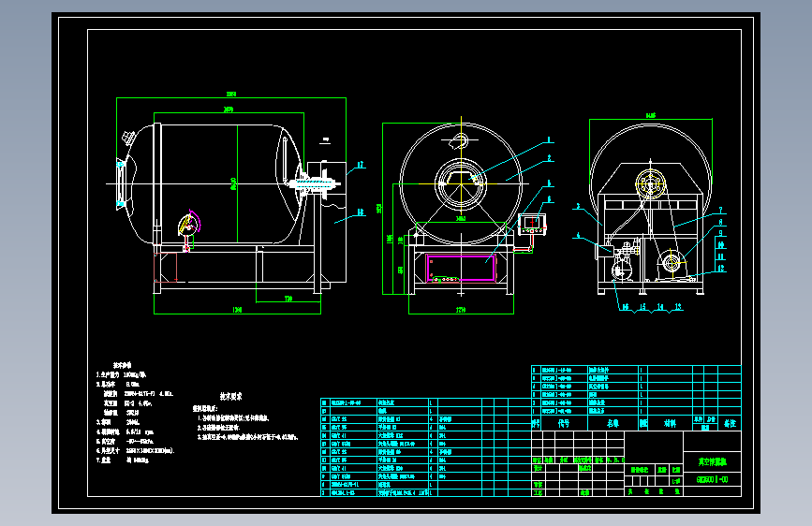Click the vertical drum diameter dimension in the side view

tap(234, 183)
